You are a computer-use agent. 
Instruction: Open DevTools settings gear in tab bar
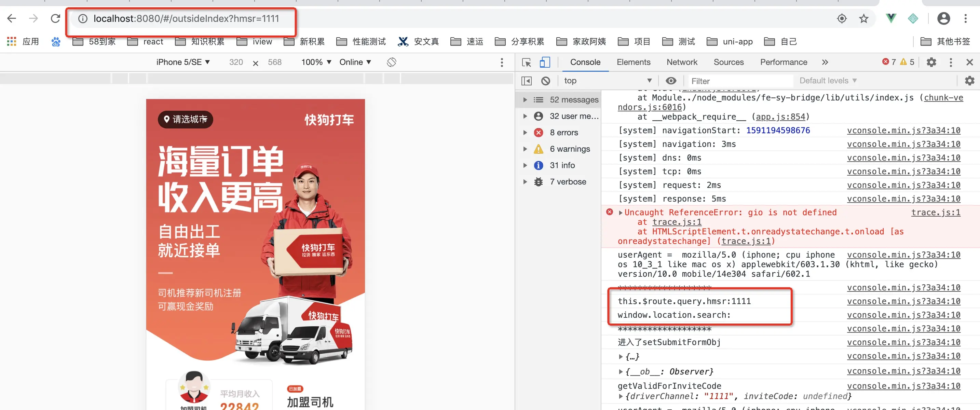pyautogui.click(x=931, y=62)
